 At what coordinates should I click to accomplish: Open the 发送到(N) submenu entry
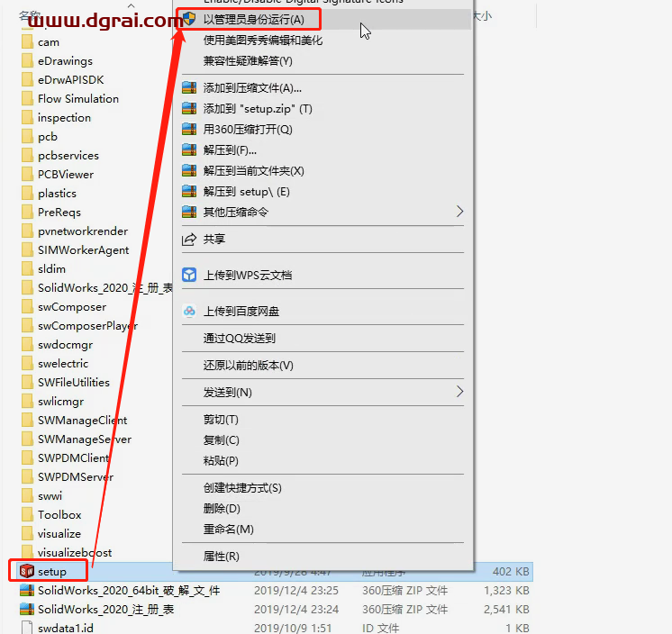coord(227,393)
